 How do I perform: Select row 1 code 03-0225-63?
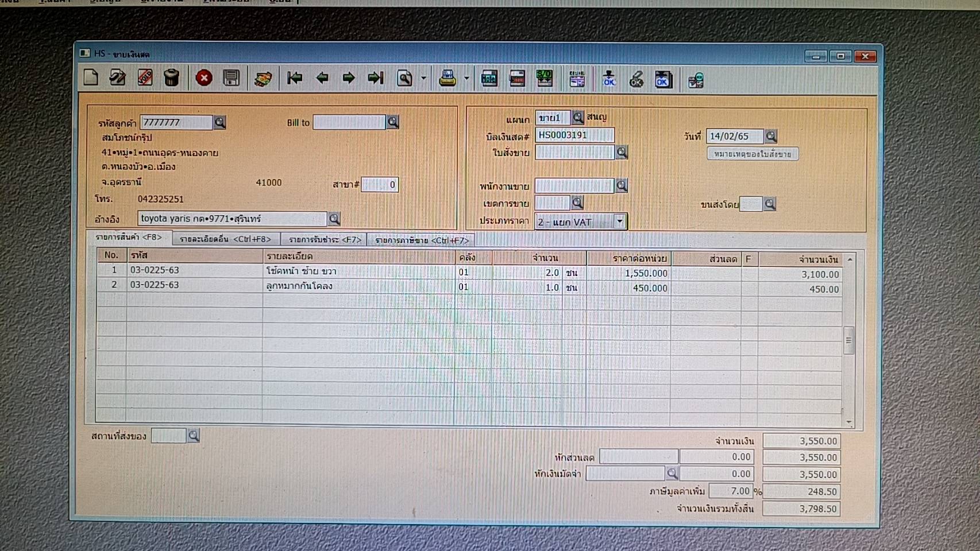pyautogui.click(x=194, y=270)
